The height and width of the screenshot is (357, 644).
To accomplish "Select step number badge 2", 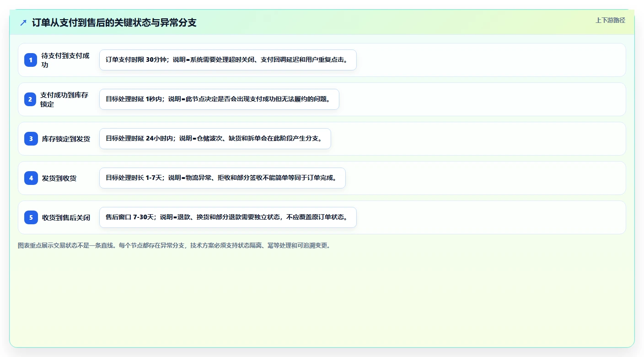I will tap(31, 99).
